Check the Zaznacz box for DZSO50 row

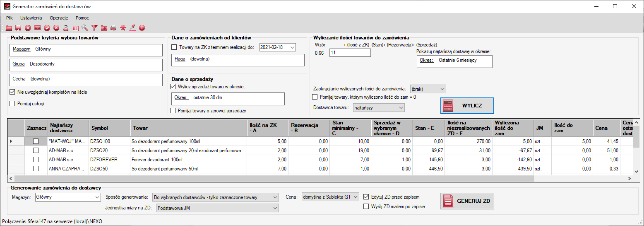click(36, 169)
